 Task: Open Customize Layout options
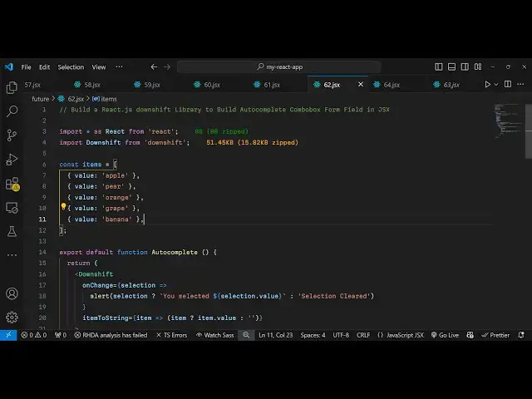(478, 66)
